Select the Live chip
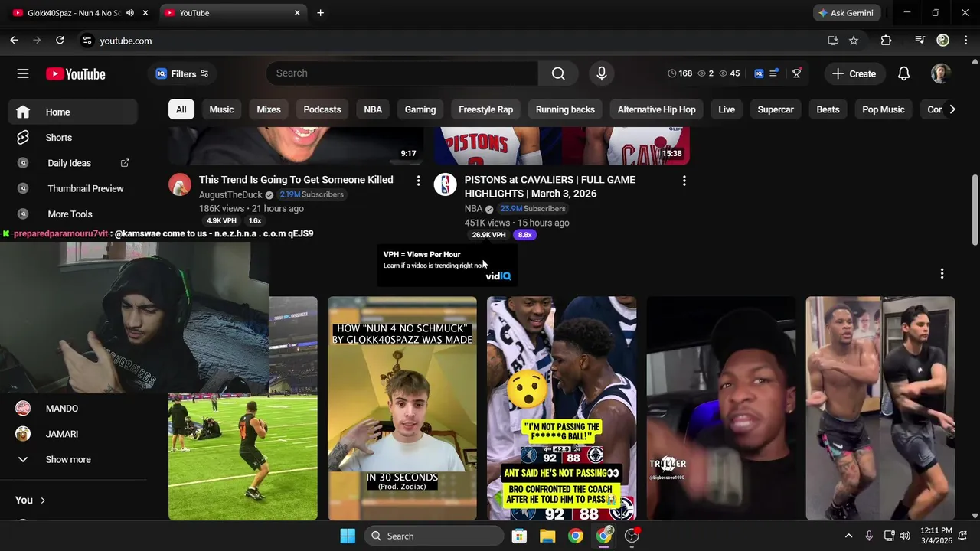 pyautogui.click(x=727, y=109)
